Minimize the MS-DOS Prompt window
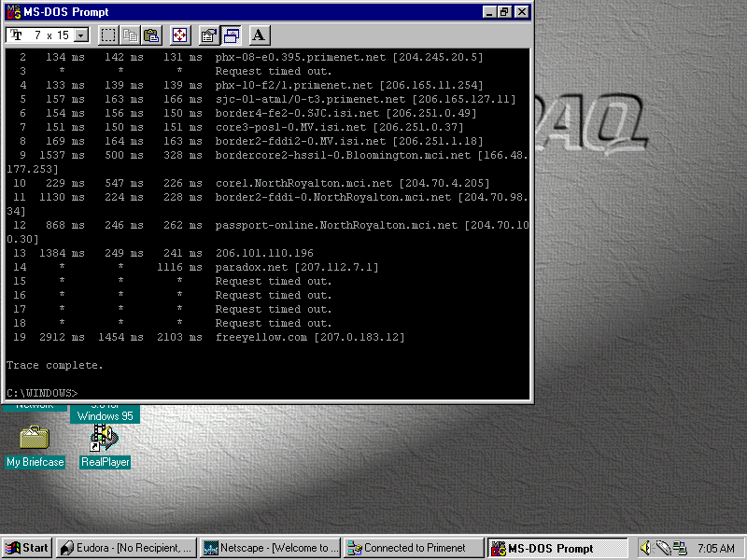This screenshot has width=747, height=560. point(489,12)
